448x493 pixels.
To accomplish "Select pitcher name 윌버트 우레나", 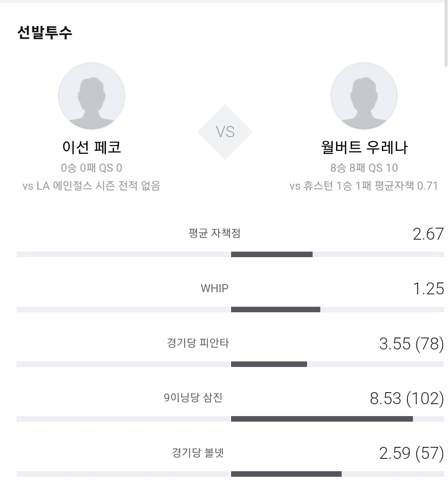I will tap(364, 147).
